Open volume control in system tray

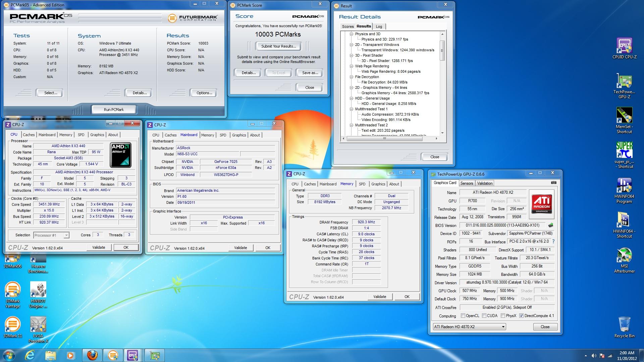[594, 356]
